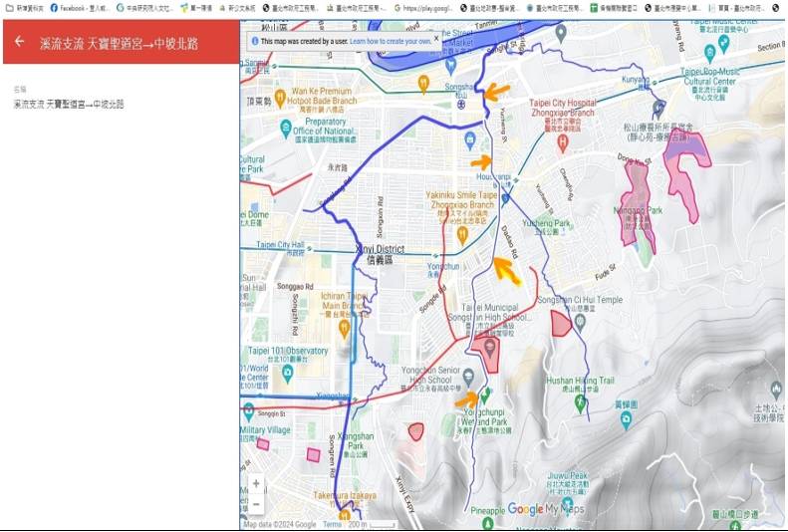Click the back arrow in red header
Screen dimensions: 788x532
(x=19, y=43)
